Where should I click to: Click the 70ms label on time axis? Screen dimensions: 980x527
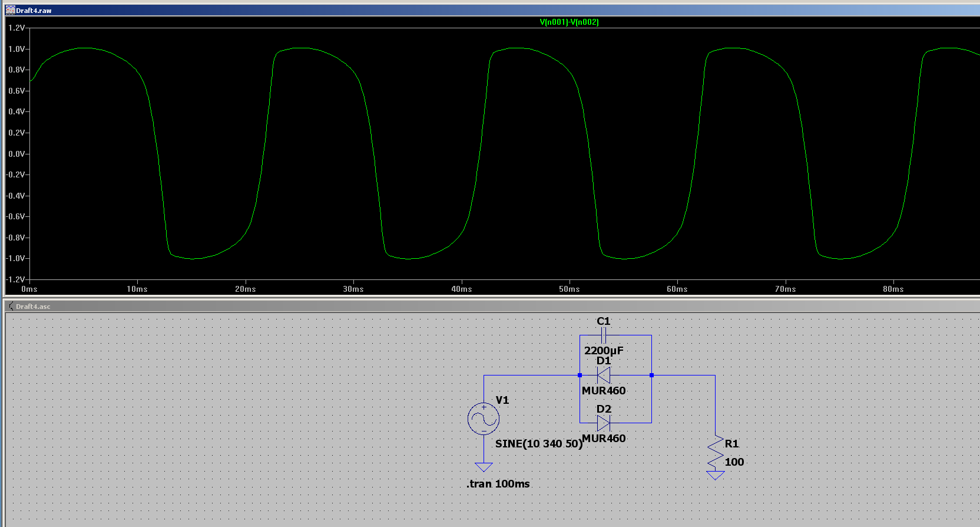[x=786, y=289]
